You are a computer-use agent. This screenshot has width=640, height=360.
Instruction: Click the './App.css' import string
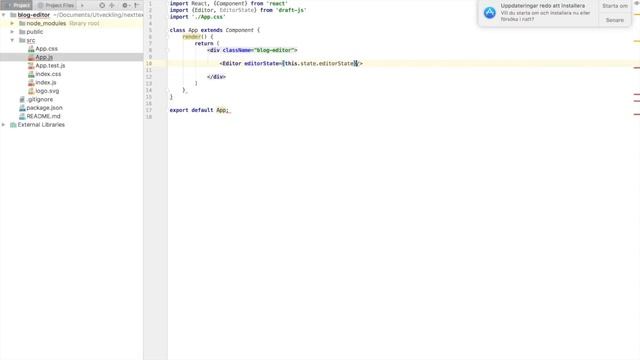pos(209,17)
